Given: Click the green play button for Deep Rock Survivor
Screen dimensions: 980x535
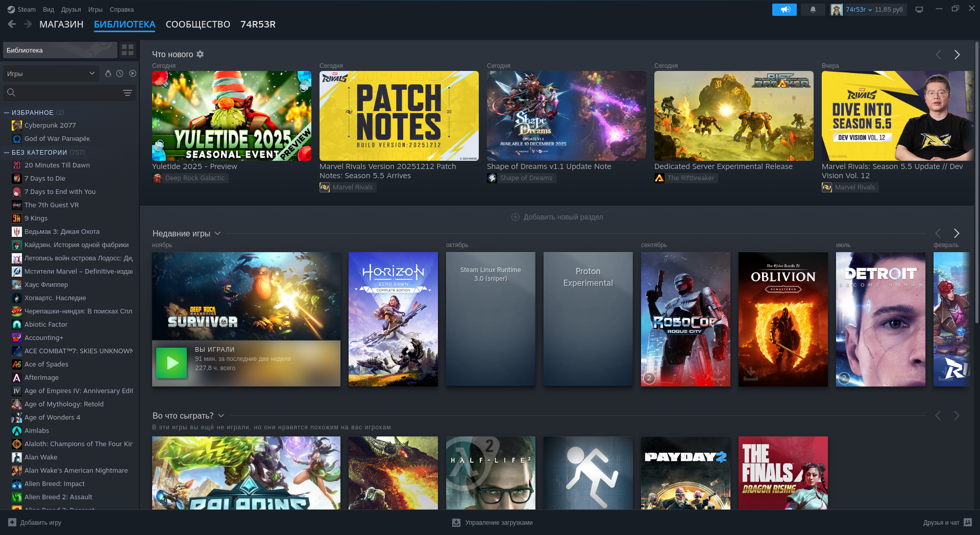Looking at the screenshot, I should (x=171, y=363).
